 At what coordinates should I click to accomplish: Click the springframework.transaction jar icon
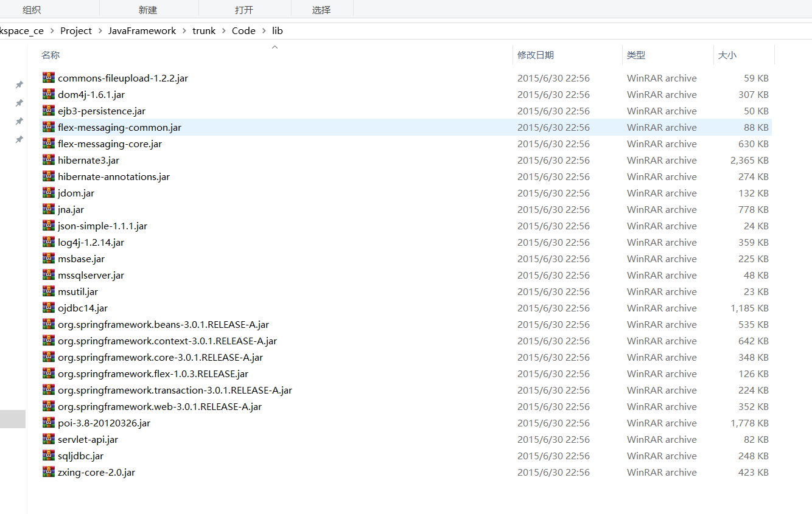click(x=49, y=390)
